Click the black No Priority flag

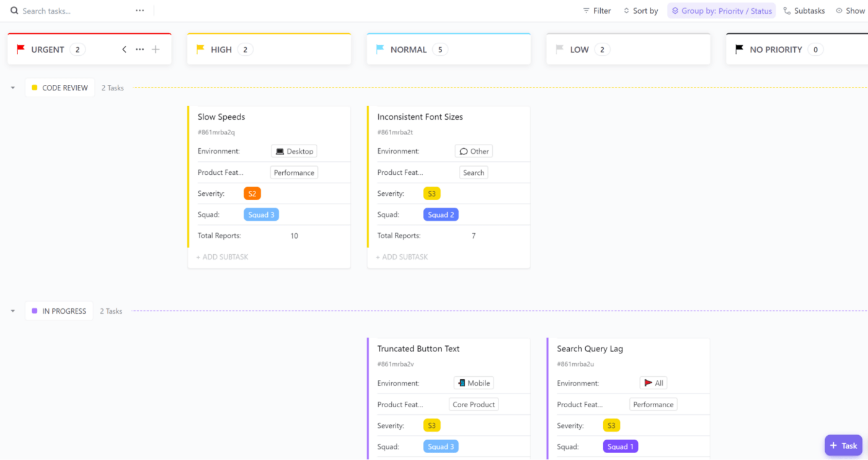point(739,50)
